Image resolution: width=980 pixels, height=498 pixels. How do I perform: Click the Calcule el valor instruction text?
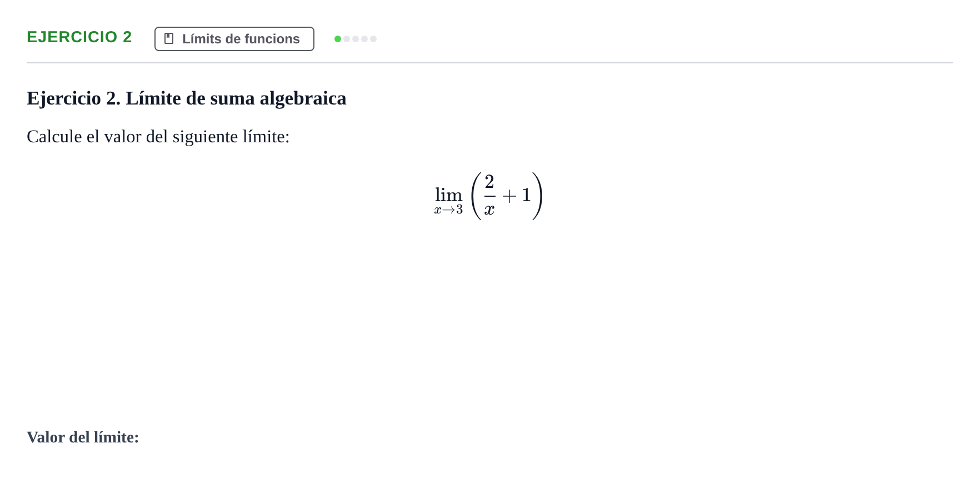(158, 137)
